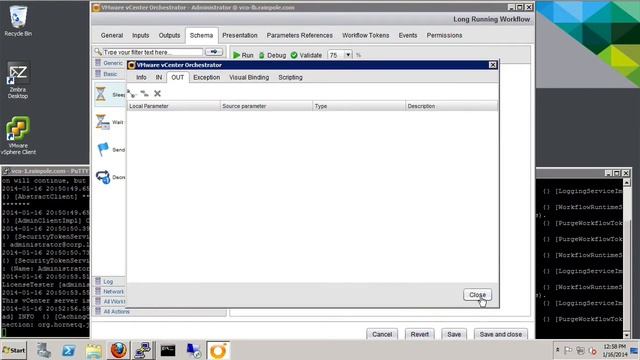Click the delete parameter X icon
Viewport: 640px width, 360px height.
[157, 93]
